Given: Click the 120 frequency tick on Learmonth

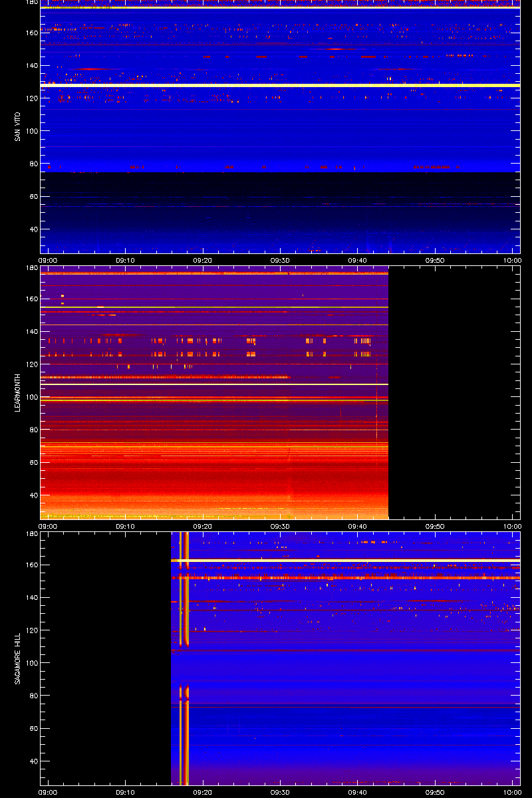Looking at the screenshot, I should click(31, 364).
